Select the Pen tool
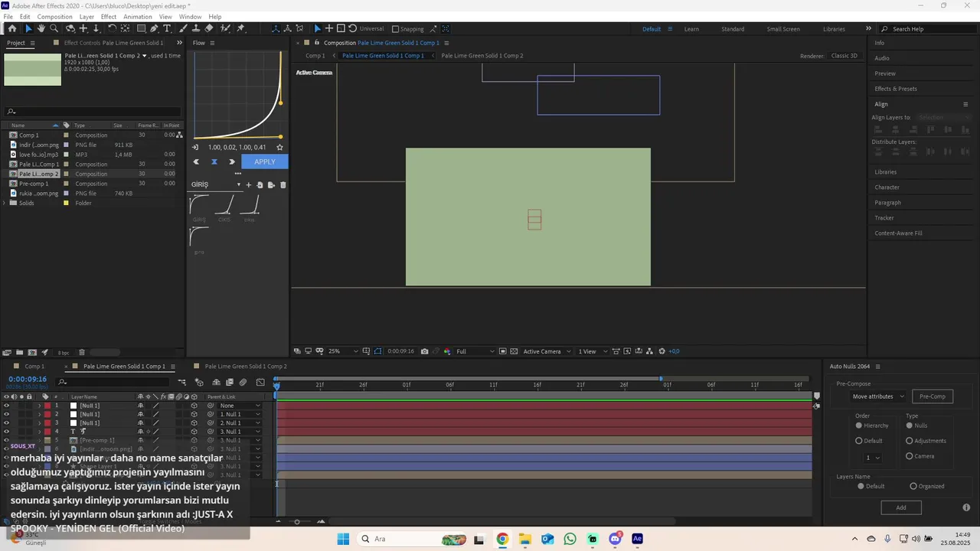 pos(154,28)
